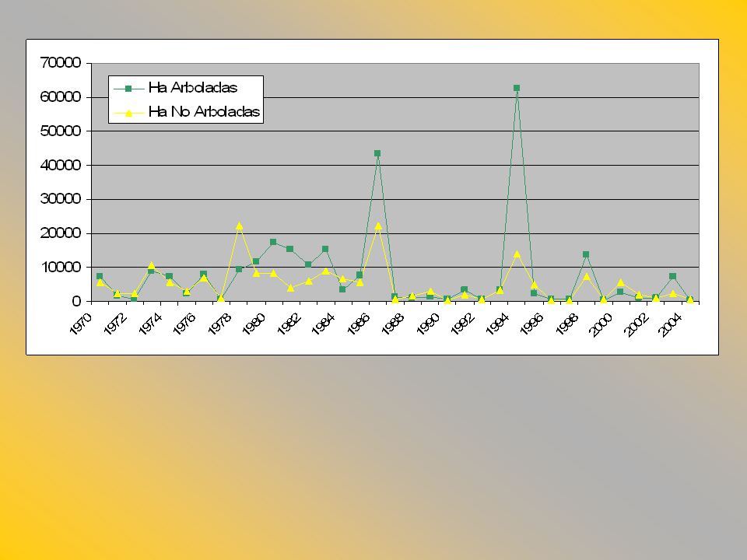
Task: Click the 1974 x-axis label
Action: 149,324
